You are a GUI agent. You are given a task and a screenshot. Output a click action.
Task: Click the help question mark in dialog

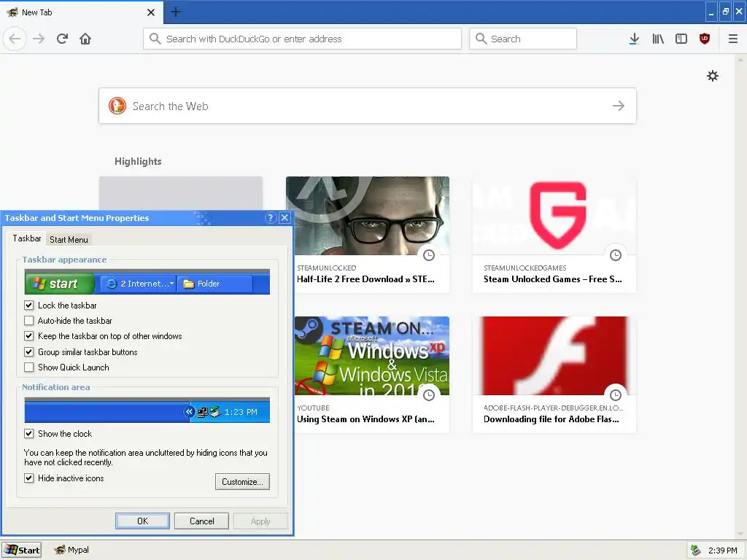point(271,217)
